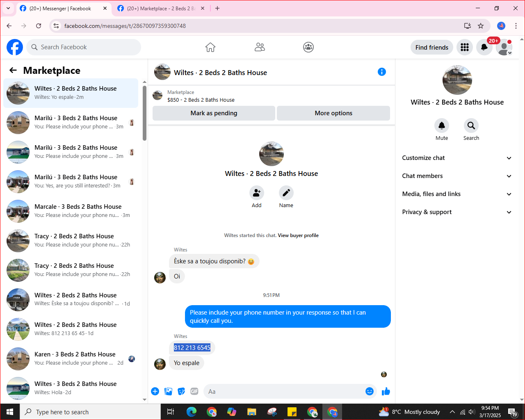This screenshot has width=525, height=420.
Task: Open Wilters chat with Yo espale preview
Action: pos(71,93)
